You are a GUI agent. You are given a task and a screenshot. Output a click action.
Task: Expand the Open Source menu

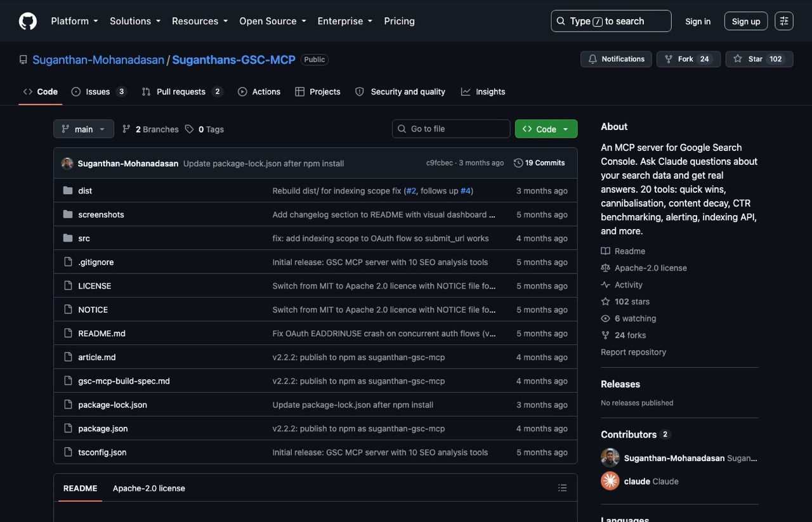273,21
